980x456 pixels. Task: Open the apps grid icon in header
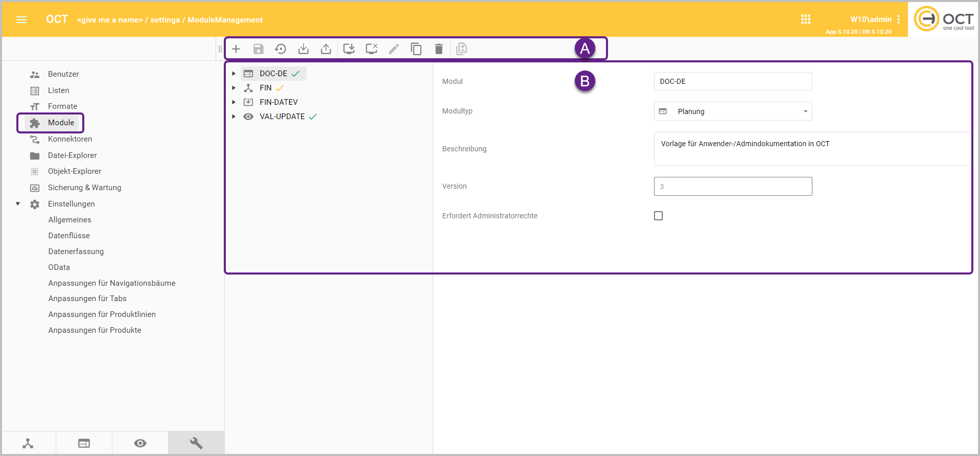[806, 19]
